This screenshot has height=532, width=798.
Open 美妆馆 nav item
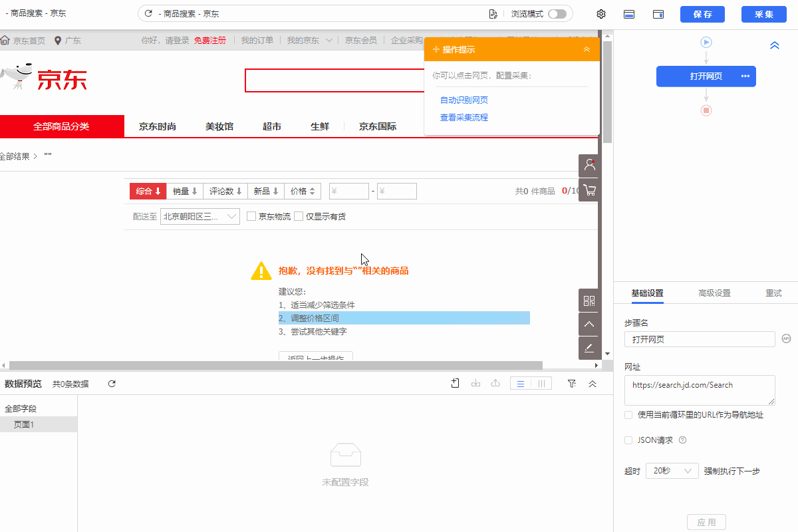click(219, 126)
